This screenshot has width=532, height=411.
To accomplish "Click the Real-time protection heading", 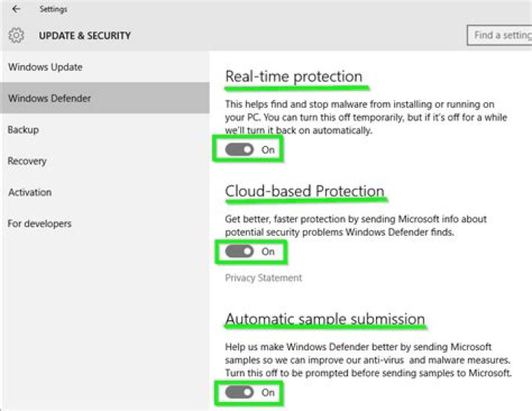I will (x=294, y=76).
